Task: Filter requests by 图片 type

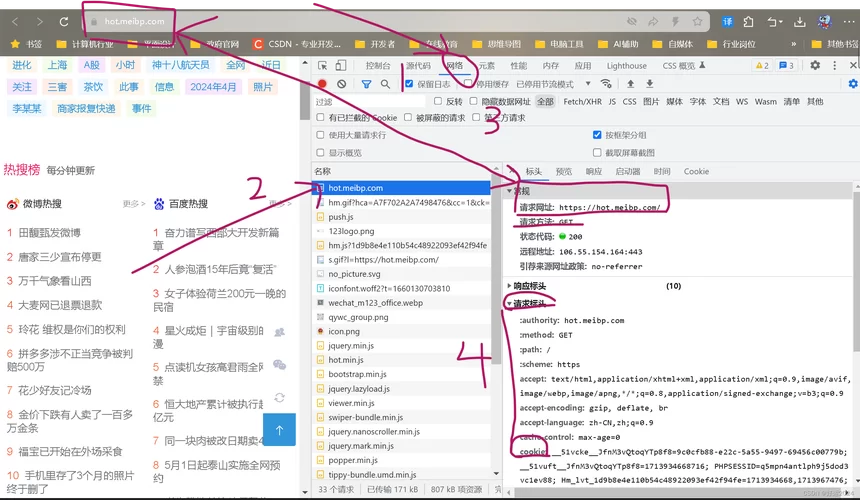Action: [651, 101]
